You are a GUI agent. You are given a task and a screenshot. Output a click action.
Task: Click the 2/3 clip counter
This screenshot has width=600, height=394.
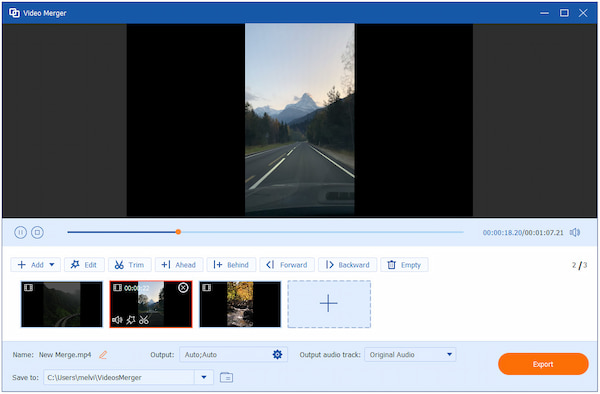579,265
